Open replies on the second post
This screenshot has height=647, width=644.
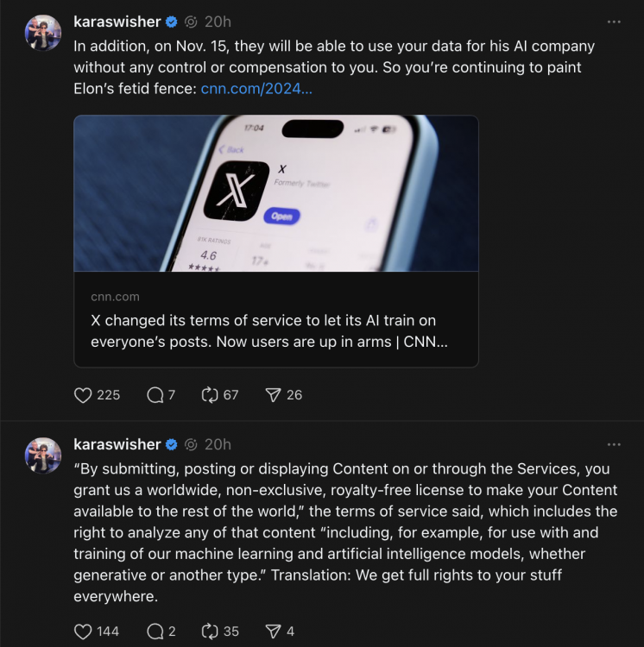coord(156,631)
